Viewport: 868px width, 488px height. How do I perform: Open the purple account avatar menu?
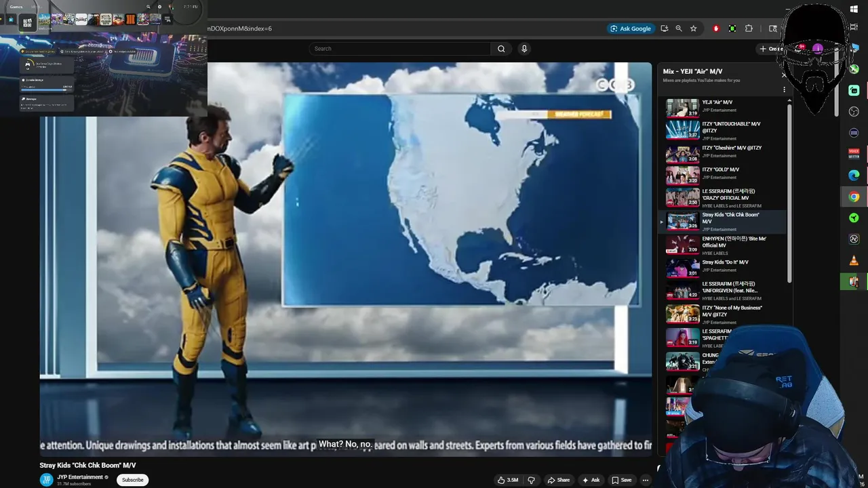click(x=818, y=49)
